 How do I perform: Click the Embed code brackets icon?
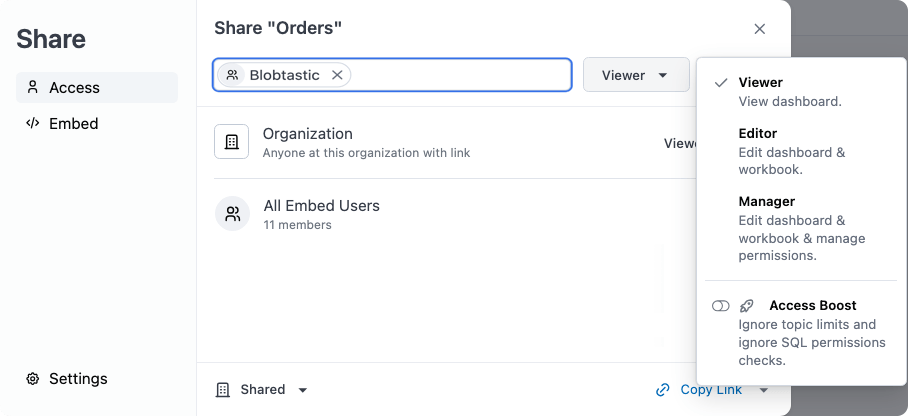pos(33,123)
